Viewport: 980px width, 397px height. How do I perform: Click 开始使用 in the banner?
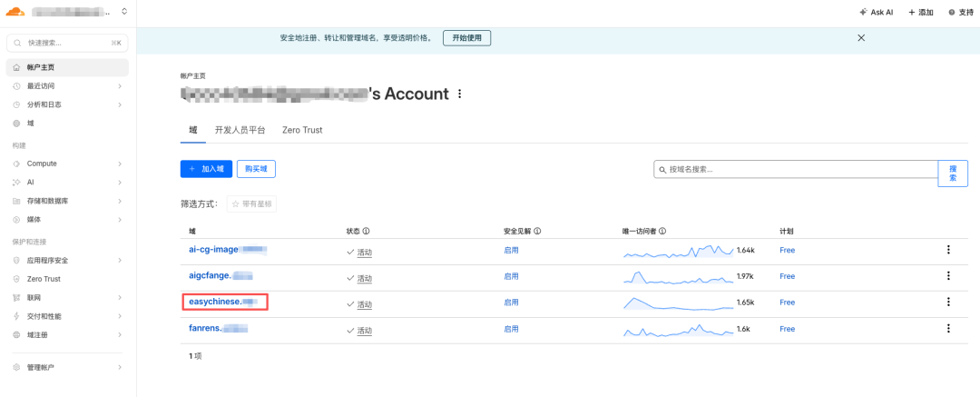(467, 37)
